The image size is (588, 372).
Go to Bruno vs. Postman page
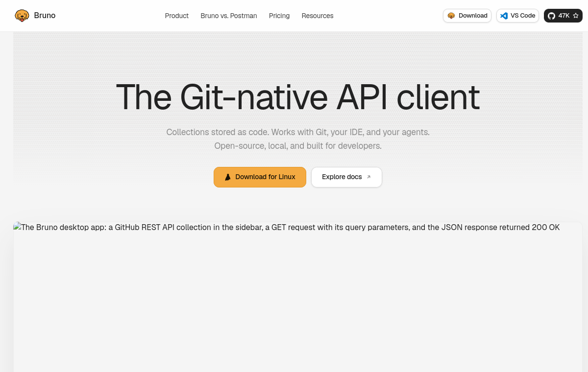coord(229,16)
